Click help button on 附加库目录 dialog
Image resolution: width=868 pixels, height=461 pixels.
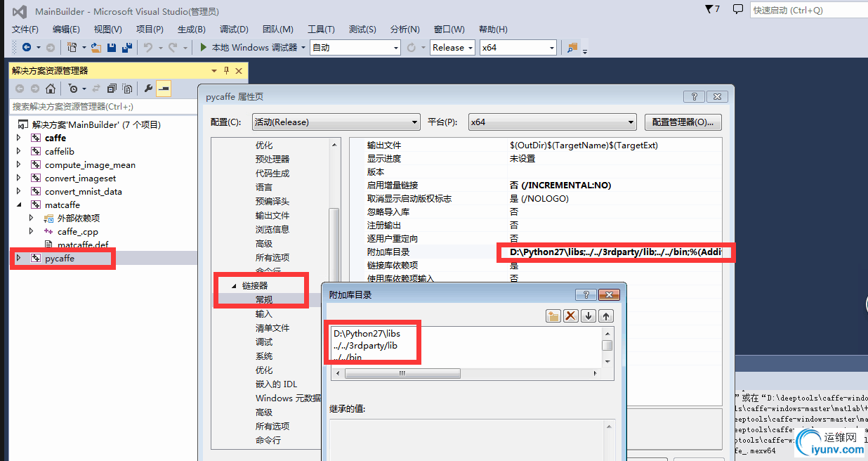click(585, 294)
